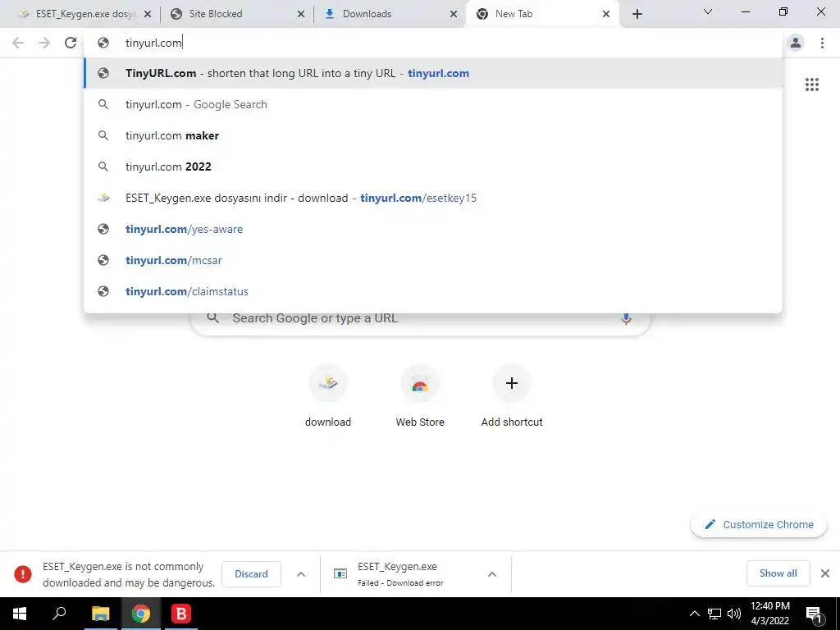Discard the dangerous ESET_Keygen.exe download
The width and height of the screenshot is (840, 630).
point(251,573)
